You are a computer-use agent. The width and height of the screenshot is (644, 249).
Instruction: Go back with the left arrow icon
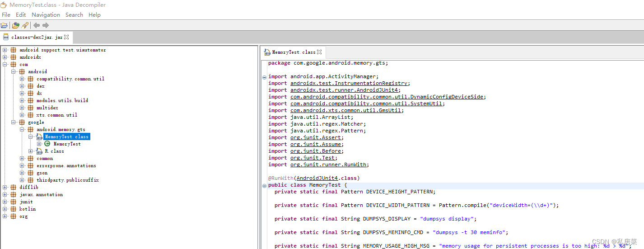coord(37,25)
